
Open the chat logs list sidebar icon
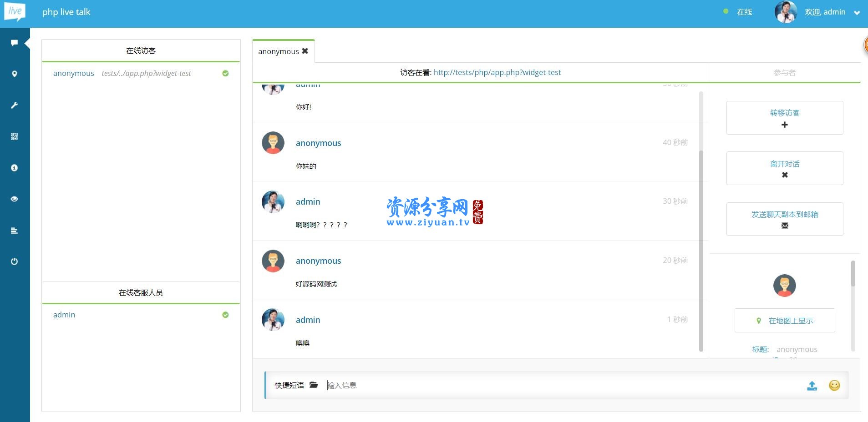pos(15,231)
